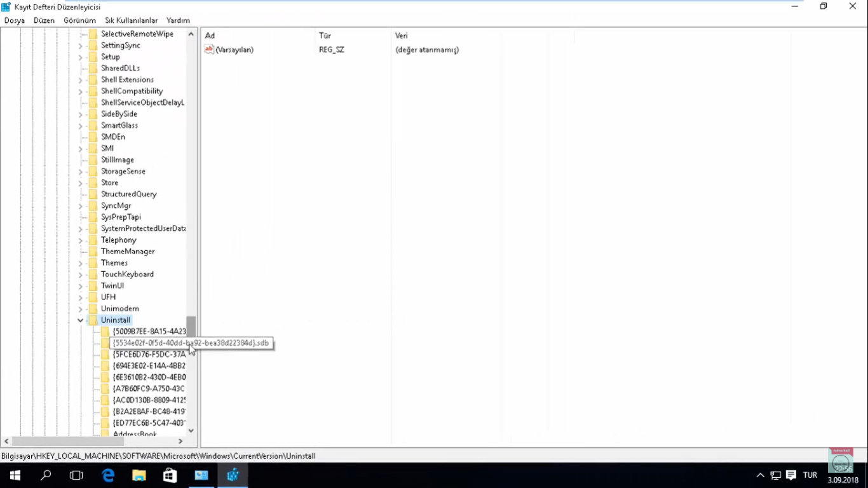Click the folder icon of {694E3E02-E14A key

105,365
